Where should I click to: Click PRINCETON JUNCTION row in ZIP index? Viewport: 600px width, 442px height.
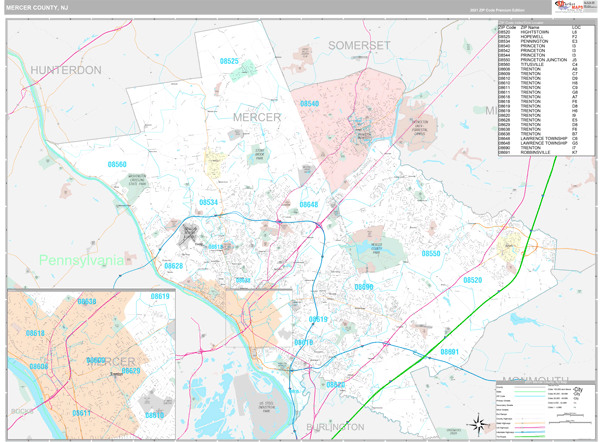(x=539, y=60)
